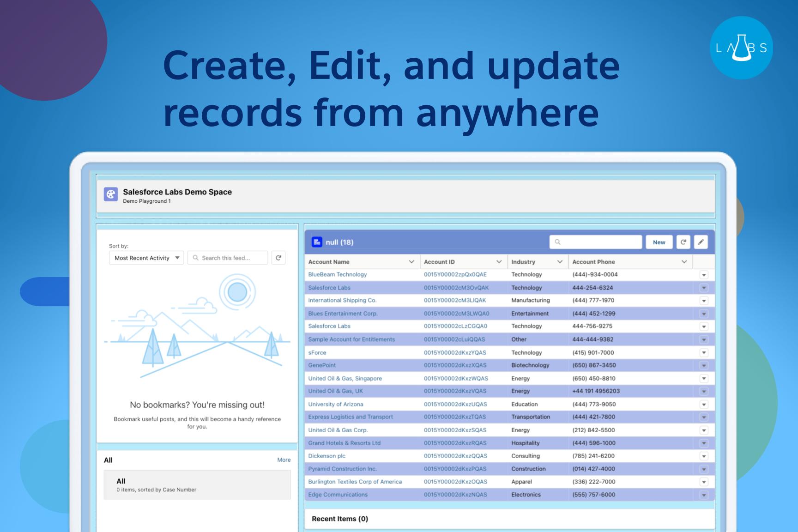Viewport: 798px width, 532px height.
Task: Open row actions for Edge Communications
Action: point(703,495)
